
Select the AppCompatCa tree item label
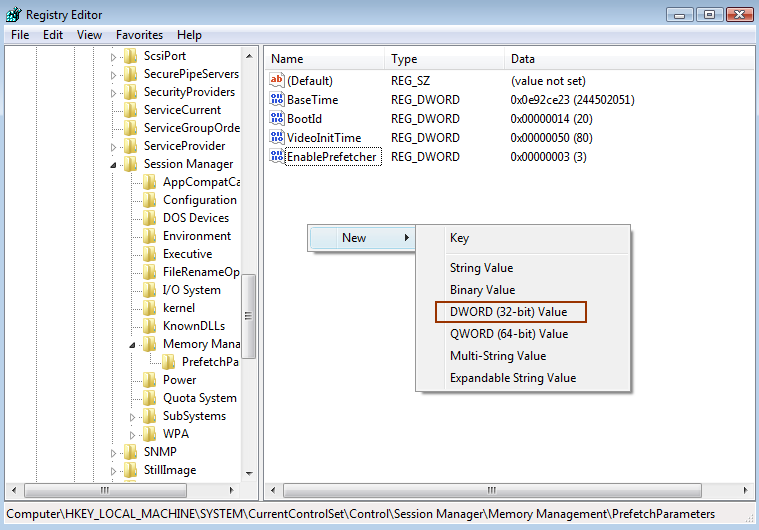201,182
